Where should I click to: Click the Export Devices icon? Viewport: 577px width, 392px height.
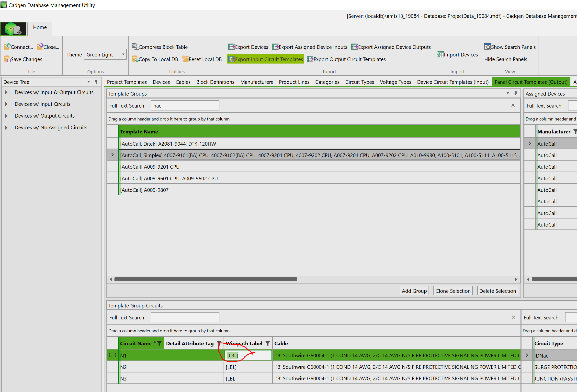(231, 47)
